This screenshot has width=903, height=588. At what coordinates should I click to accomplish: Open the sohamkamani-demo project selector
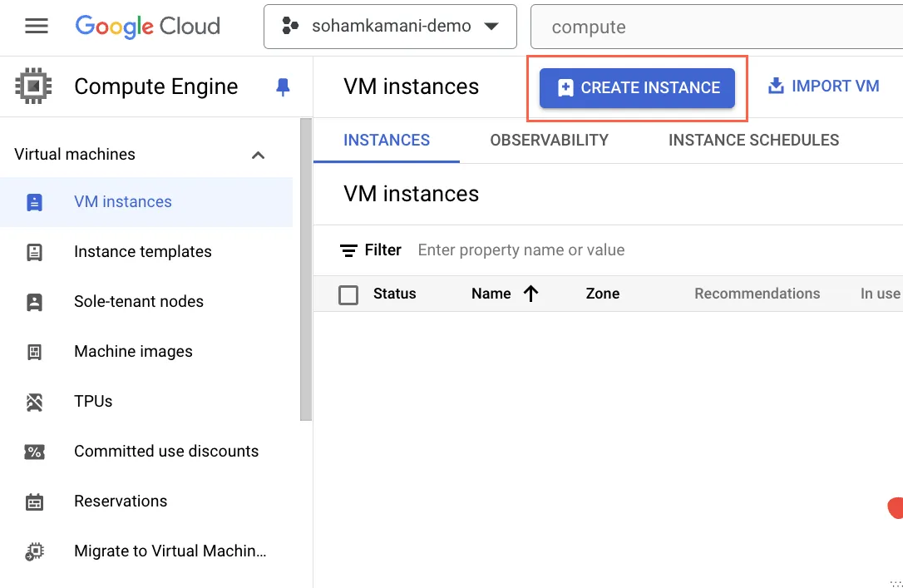[390, 26]
